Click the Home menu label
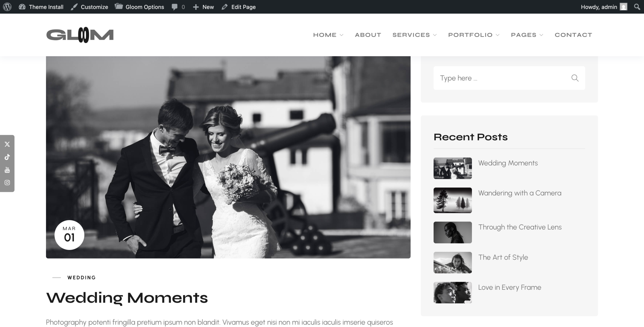The height and width of the screenshot is (327, 644). click(325, 35)
